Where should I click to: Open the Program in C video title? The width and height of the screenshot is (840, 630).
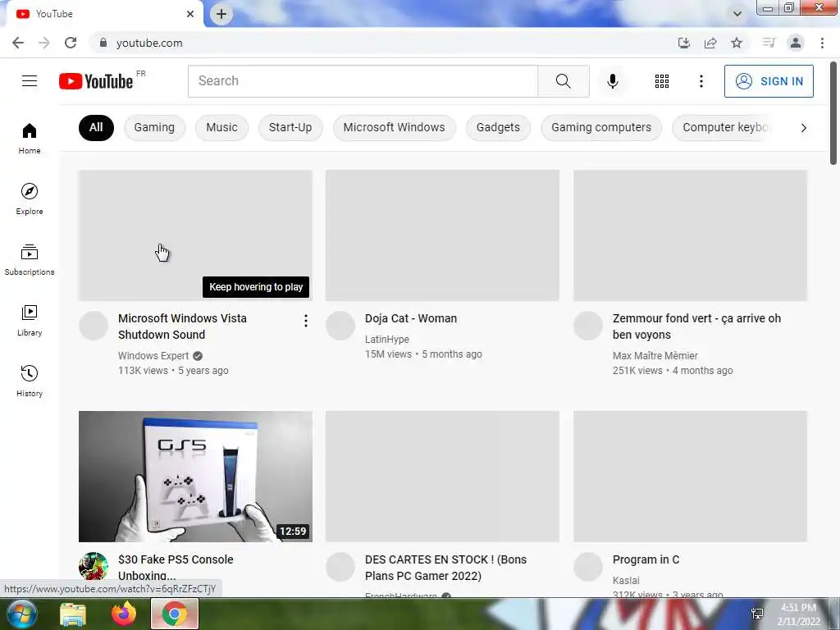click(x=646, y=559)
